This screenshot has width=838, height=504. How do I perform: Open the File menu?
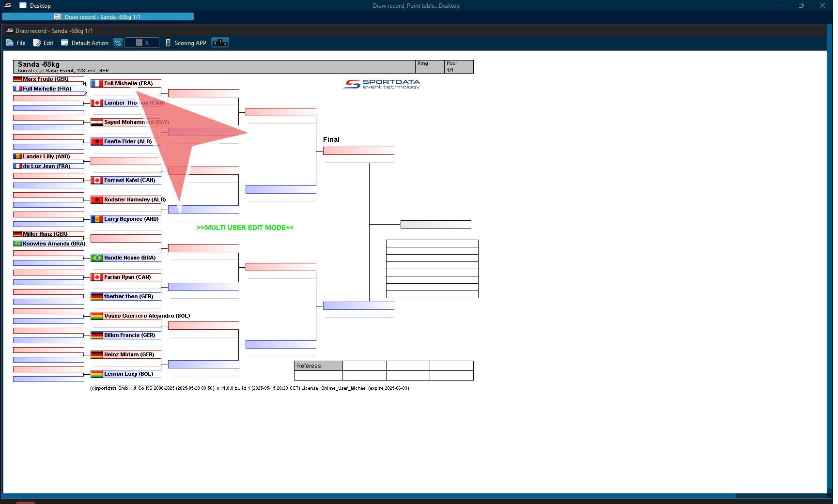click(16, 43)
